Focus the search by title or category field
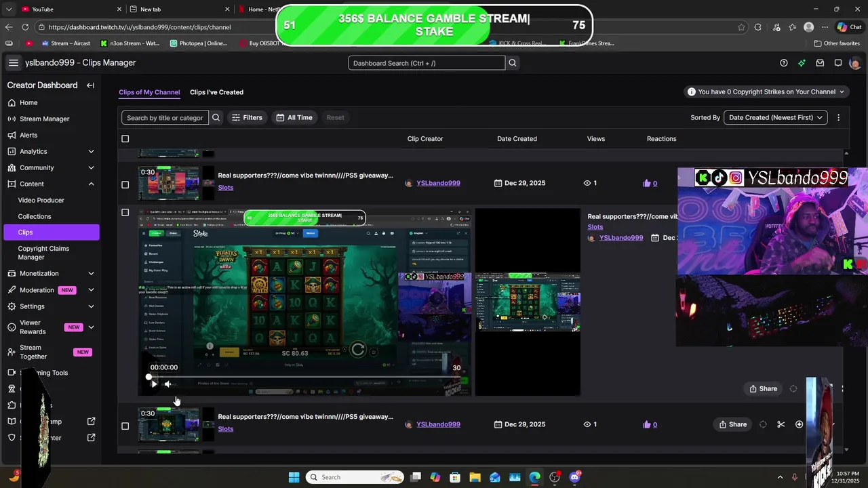868x488 pixels. pos(165,117)
